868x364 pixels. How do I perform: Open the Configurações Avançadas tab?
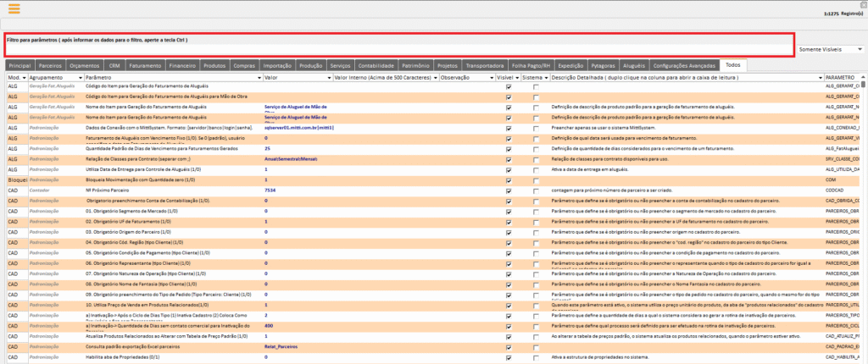(684, 65)
